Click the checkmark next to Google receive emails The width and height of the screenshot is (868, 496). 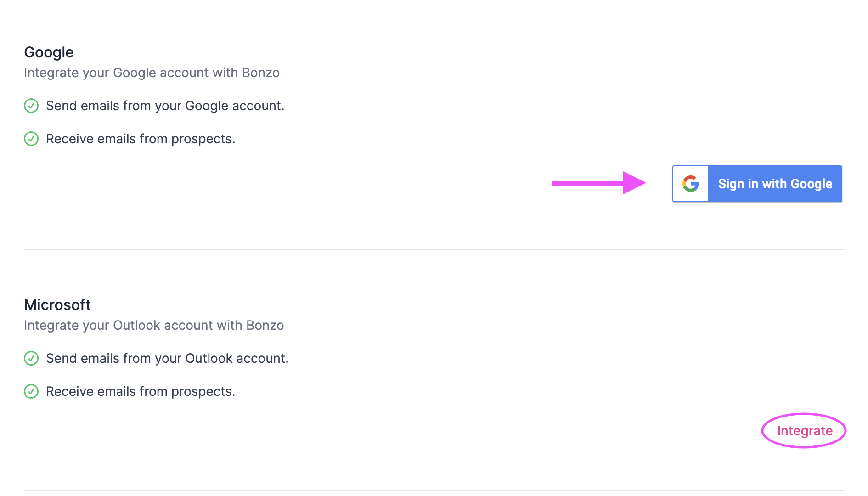tap(31, 139)
